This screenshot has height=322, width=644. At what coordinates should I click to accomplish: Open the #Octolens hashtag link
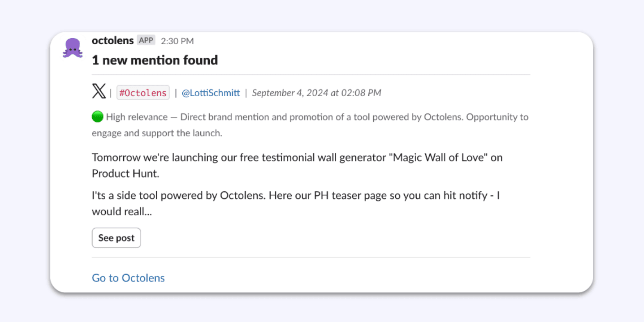[143, 93]
